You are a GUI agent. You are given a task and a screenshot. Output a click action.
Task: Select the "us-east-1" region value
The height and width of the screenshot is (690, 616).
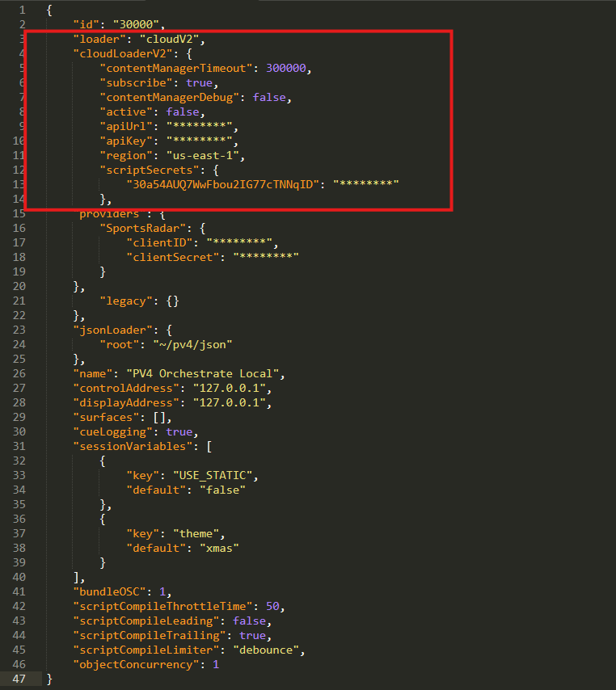point(203,155)
